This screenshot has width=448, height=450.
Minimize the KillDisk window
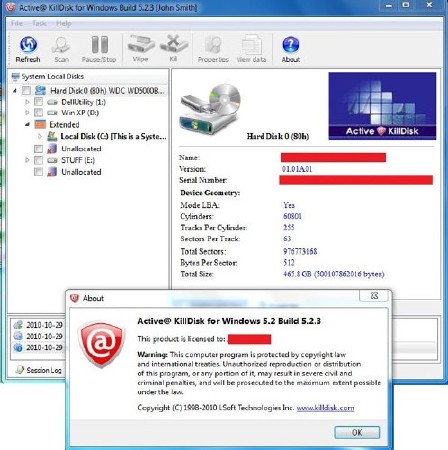[x=389, y=5]
